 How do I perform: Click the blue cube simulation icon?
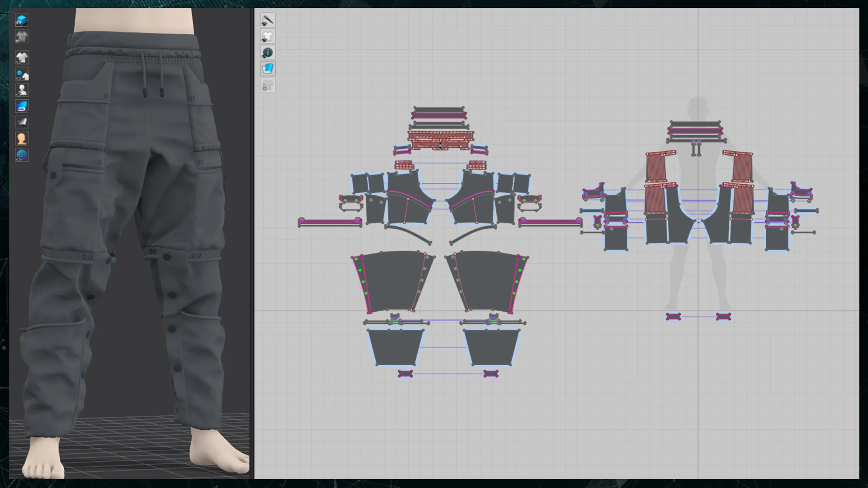[x=22, y=20]
